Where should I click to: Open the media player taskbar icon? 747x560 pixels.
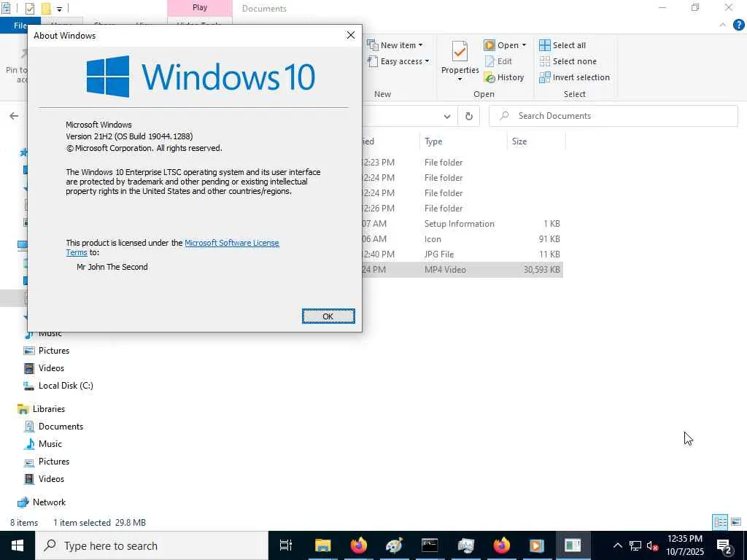coord(537,545)
